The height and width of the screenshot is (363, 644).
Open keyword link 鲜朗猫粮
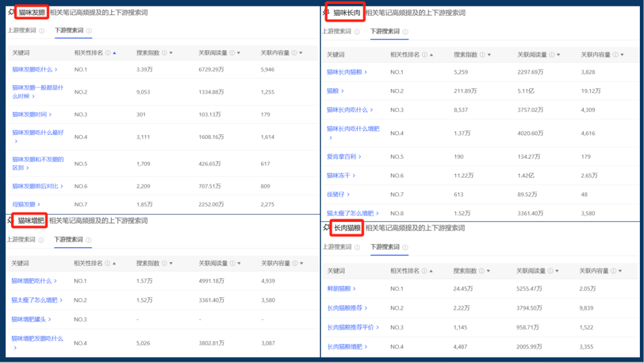pyautogui.click(x=342, y=288)
